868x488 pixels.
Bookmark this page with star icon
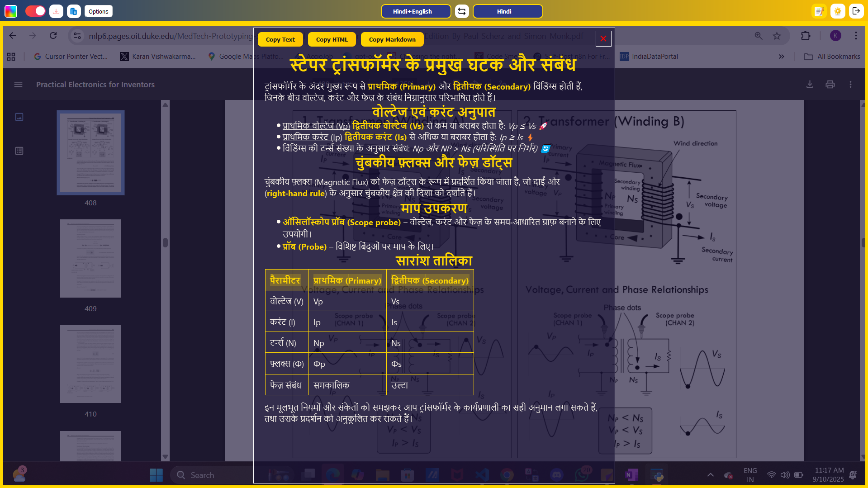point(777,36)
